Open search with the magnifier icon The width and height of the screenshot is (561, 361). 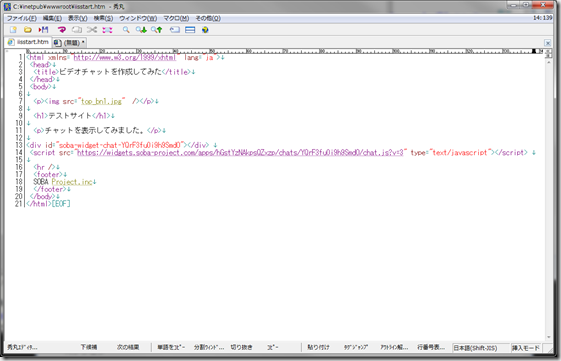click(x=126, y=30)
